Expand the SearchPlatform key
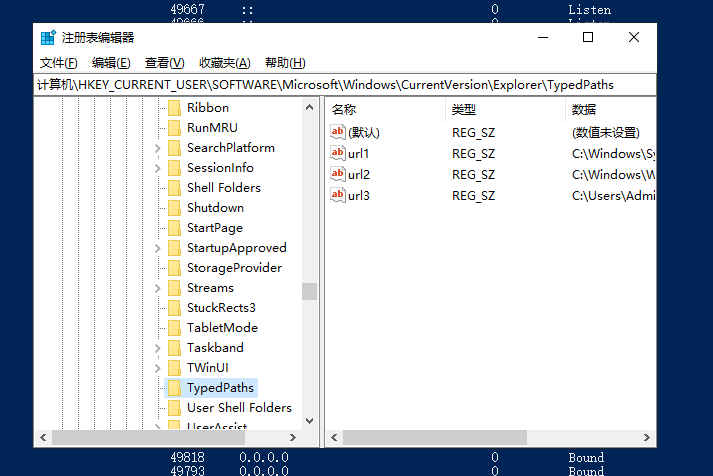The image size is (713, 476). pos(157,148)
